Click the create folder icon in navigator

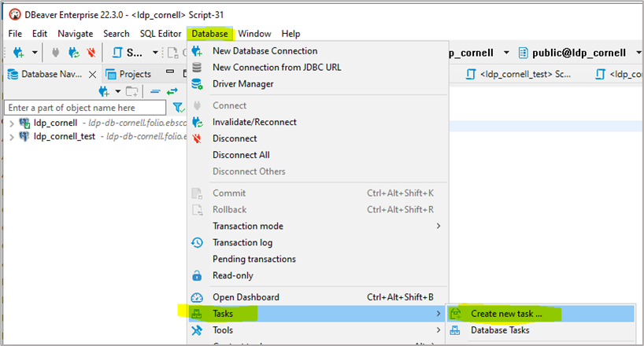[x=131, y=91]
